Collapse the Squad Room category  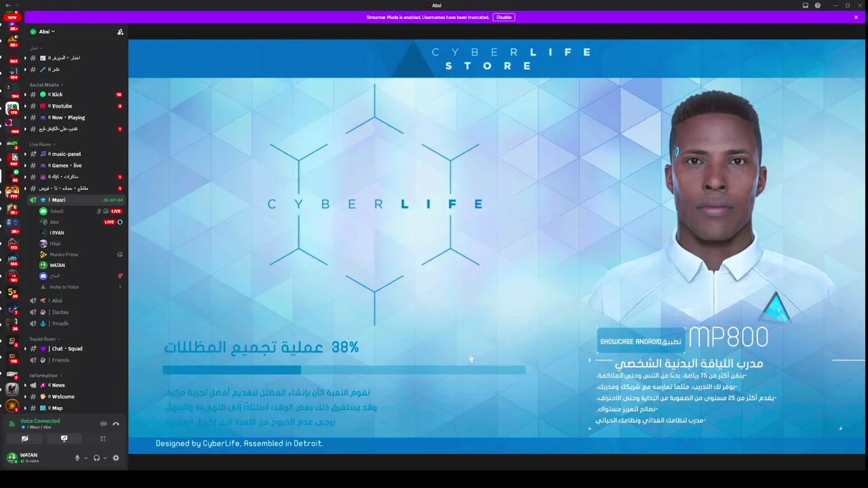[44, 339]
